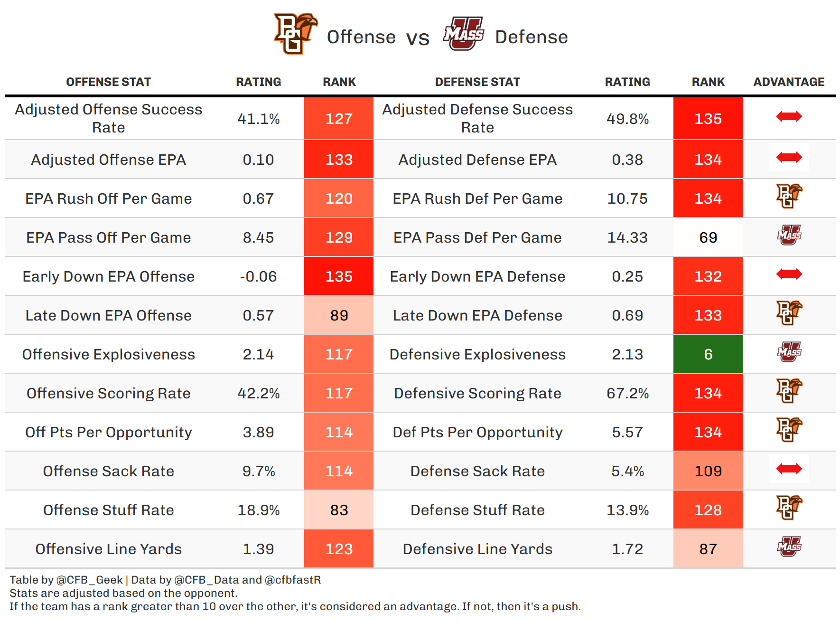
Task: Click the Bowling Green logo in Stuff Rate row
Action: (x=789, y=508)
